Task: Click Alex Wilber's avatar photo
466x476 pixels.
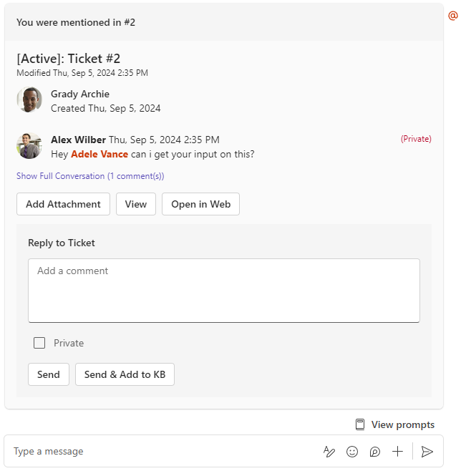Action: tap(29, 146)
